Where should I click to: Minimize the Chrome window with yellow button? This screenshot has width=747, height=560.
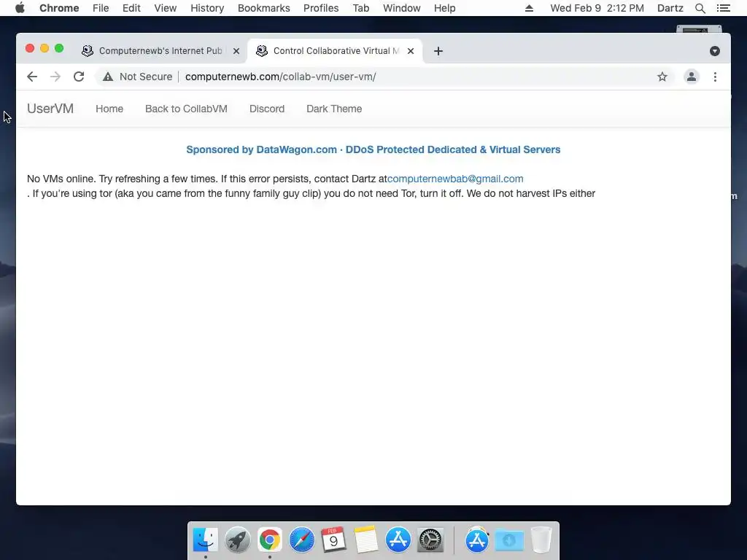(x=44, y=48)
